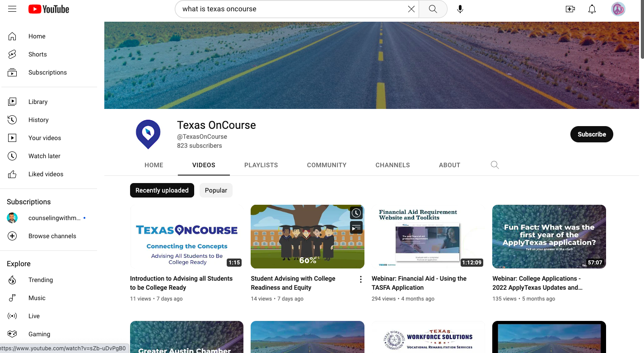
Task: Switch to the VIDEOS channel tab
Action: tap(204, 165)
